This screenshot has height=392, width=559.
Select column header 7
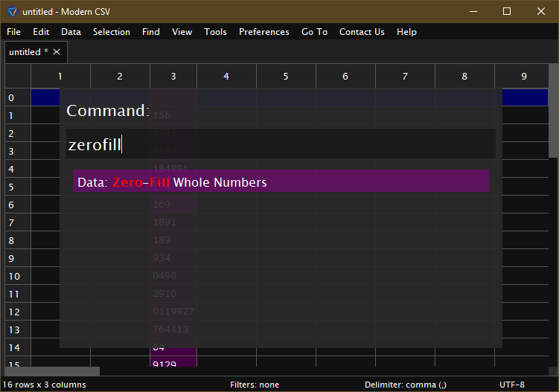[x=405, y=76]
